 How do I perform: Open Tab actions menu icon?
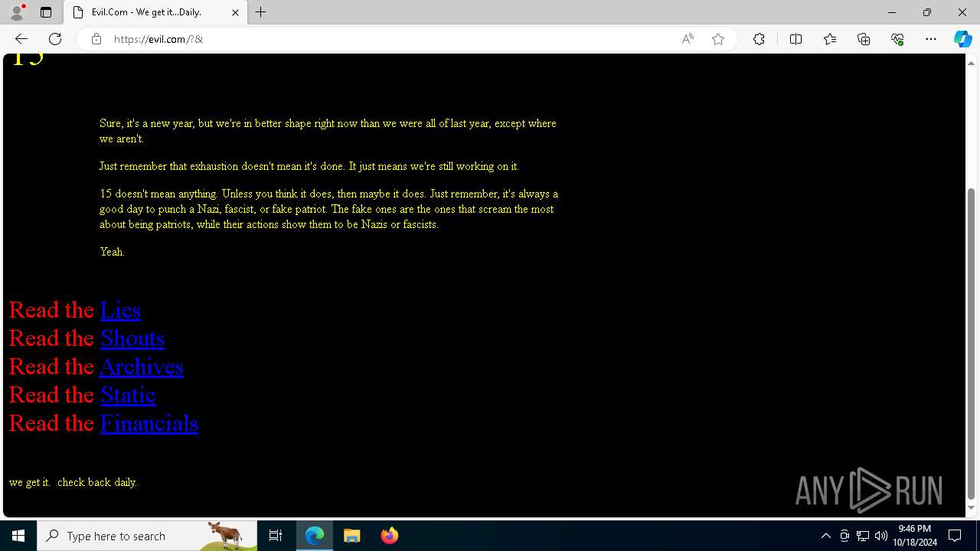tap(46, 12)
